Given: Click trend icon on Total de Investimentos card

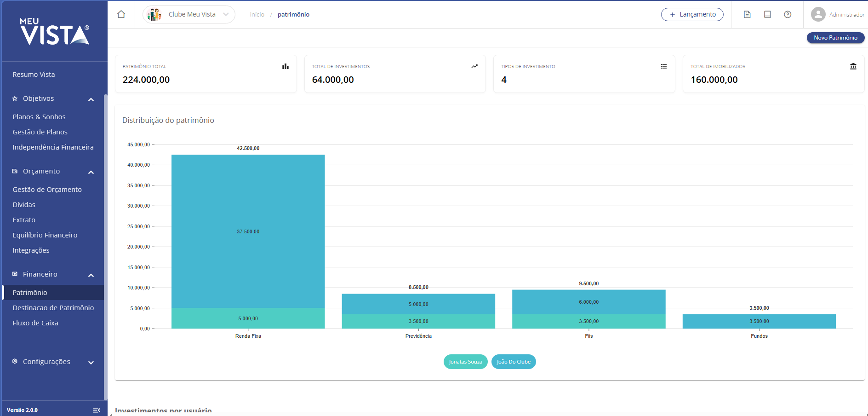Looking at the screenshot, I should [x=474, y=66].
